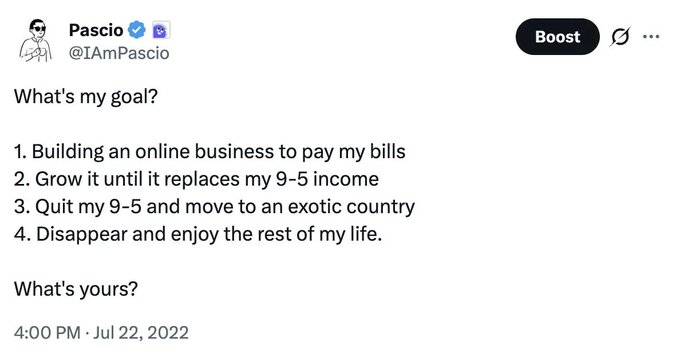Click "enjoy the rest of my life" text

coord(276,234)
